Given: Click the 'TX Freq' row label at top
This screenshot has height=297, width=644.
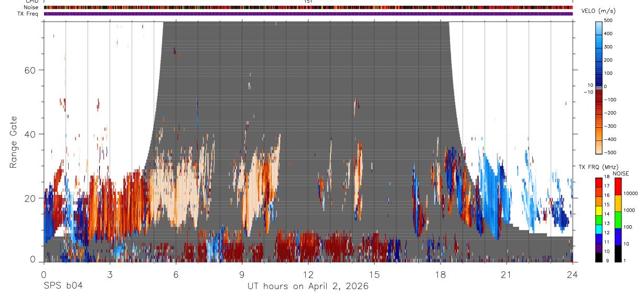Looking at the screenshot, I should point(29,14).
